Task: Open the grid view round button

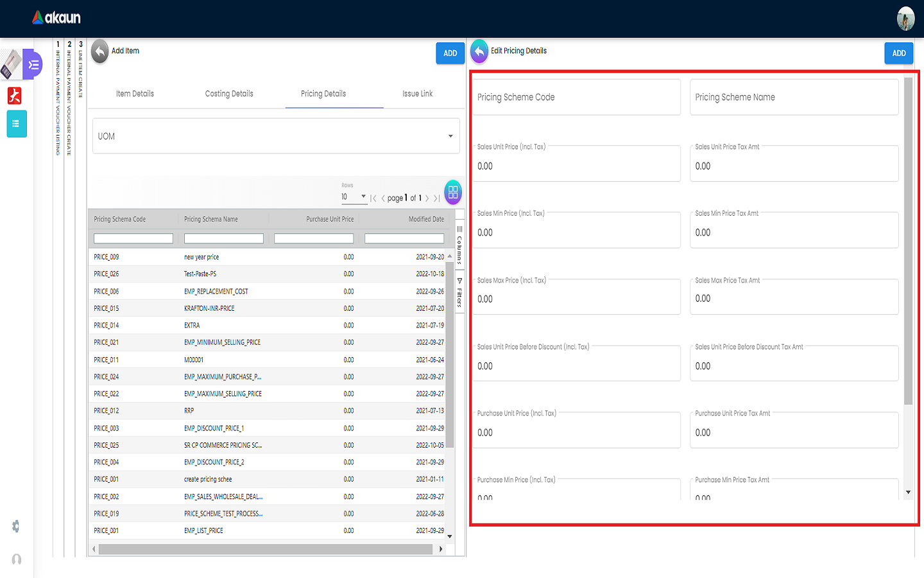Action: point(452,192)
